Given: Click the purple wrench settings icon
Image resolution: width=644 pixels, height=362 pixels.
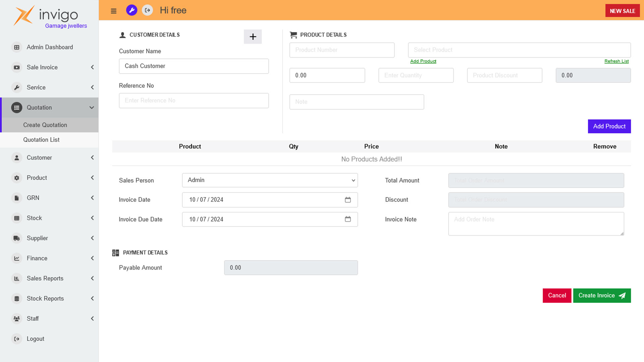Looking at the screenshot, I should point(131,10).
